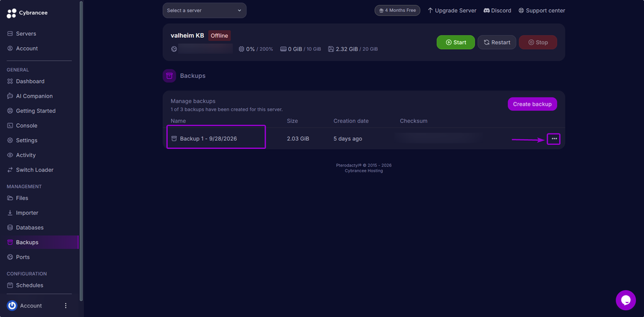Image resolution: width=644 pixels, height=317 pixels.
Task: Click the Importer download icon
Action: (x=10, y=213)
